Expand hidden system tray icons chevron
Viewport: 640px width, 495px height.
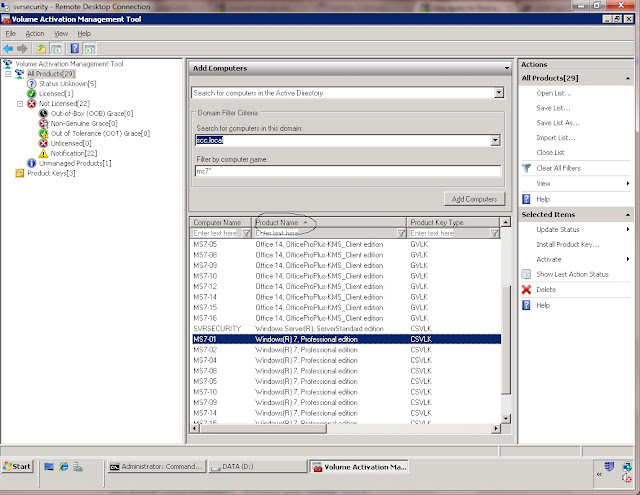coord(599,474)
